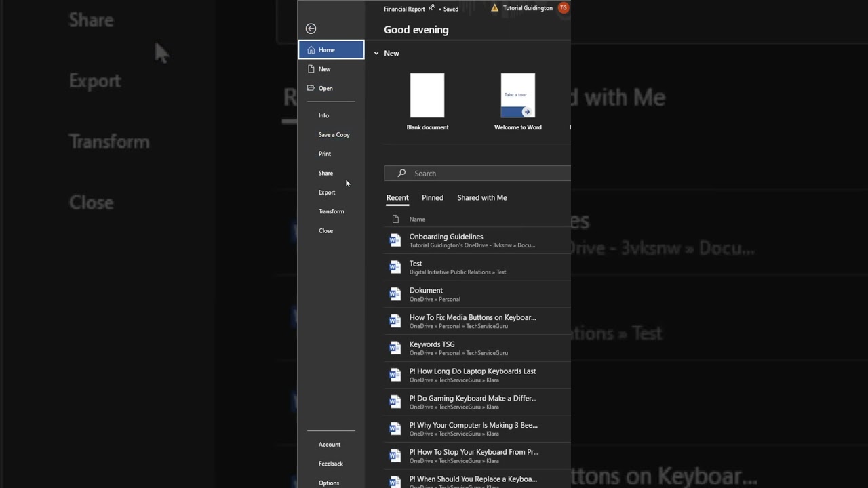The image size is (868, 488).
Task: Click the New page icon in sidebar
Action: 311,69
